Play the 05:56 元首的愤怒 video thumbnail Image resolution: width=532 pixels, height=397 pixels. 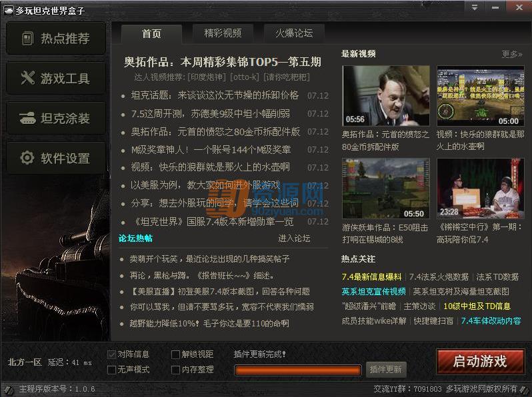(386, 96)
